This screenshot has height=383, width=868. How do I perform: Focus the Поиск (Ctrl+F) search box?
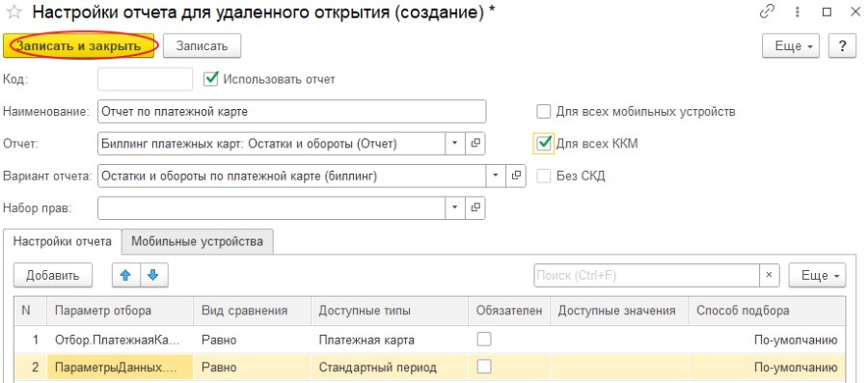point(646,275)
